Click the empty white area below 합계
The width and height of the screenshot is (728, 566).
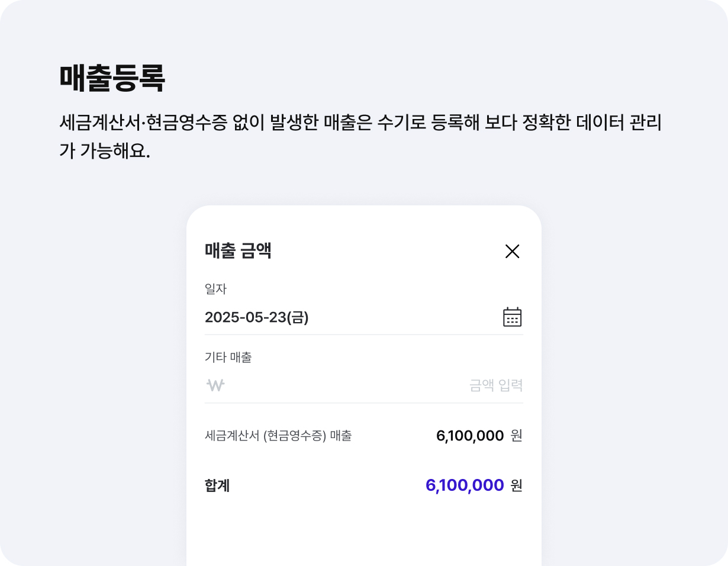tap(363, 533)
